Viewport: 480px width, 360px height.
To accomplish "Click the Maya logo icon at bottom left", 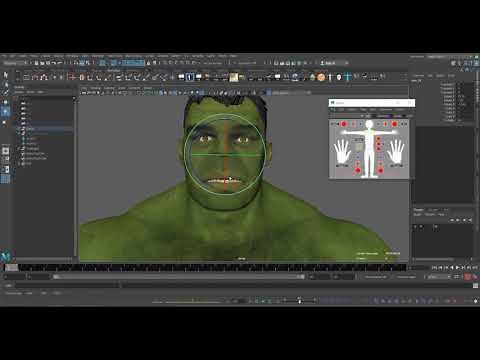I will pos(5,256).
